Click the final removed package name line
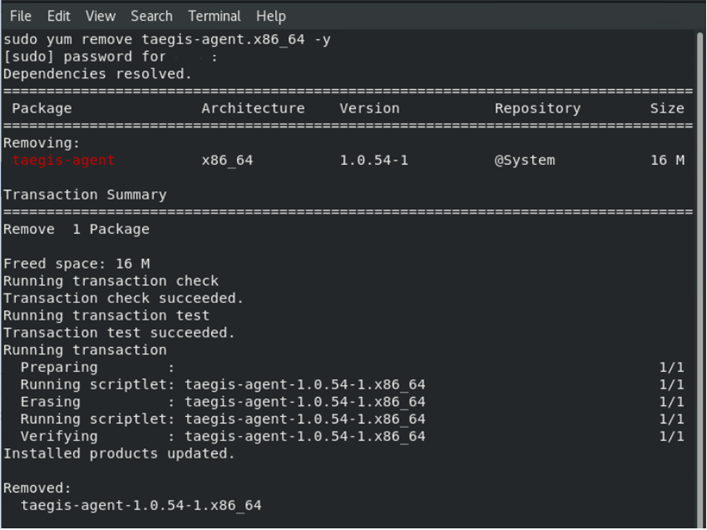 (140, 506)
